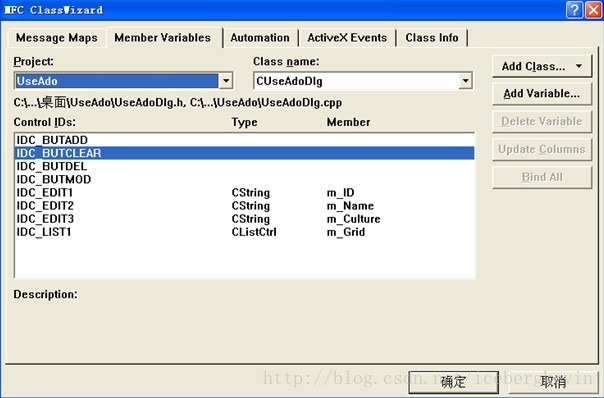The image size is (604, 398).
Task: Select the IDC_EDIT2 control ID
Action: point(45,205)
